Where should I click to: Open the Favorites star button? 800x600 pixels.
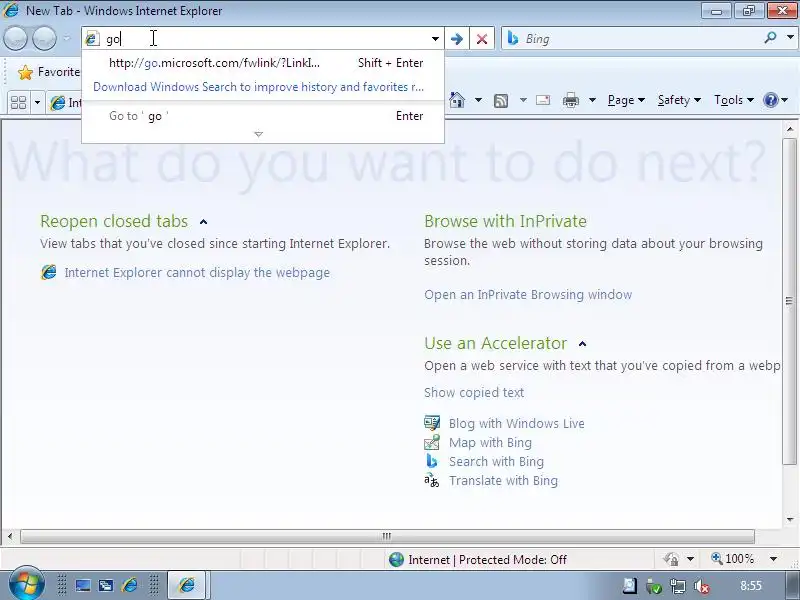click(x=47, y=72)
